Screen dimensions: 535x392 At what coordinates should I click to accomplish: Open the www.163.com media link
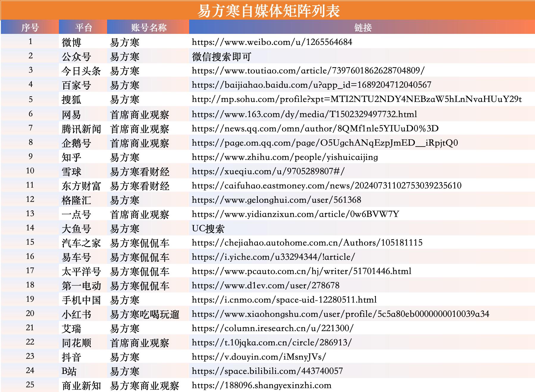click(x=304, y=114)
